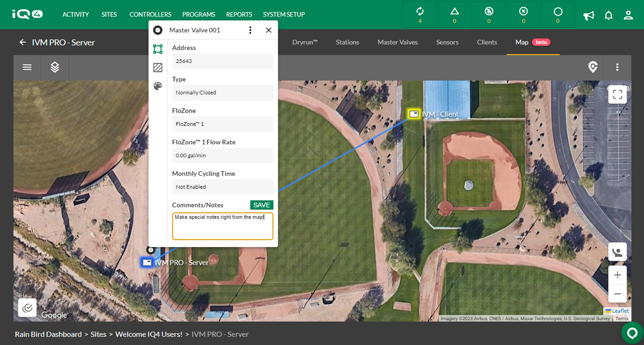Click the Master Valve 001 title icon
Viewport: 644px width, 345px height.
(158, 30)
